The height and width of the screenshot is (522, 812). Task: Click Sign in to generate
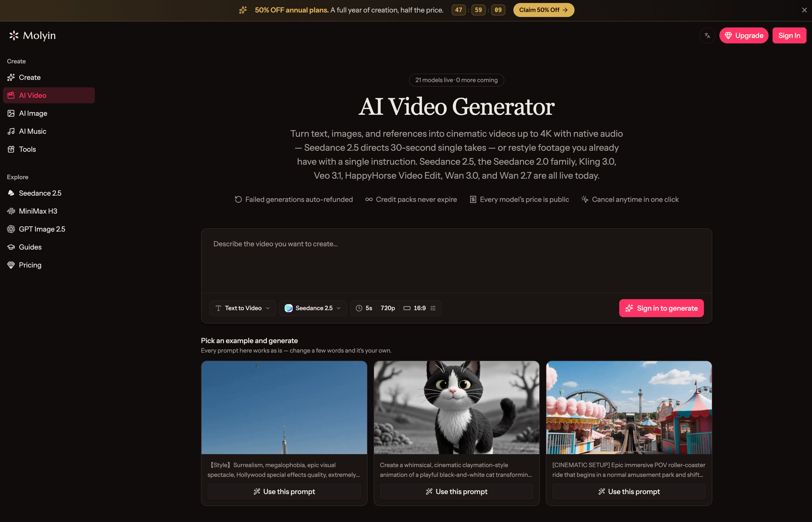point(661,308)
